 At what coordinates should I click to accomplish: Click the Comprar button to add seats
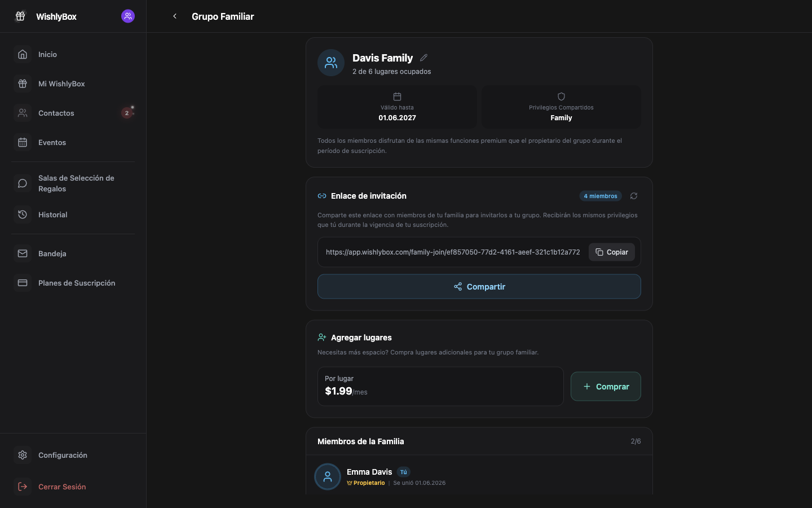click(x=606, y=387)
